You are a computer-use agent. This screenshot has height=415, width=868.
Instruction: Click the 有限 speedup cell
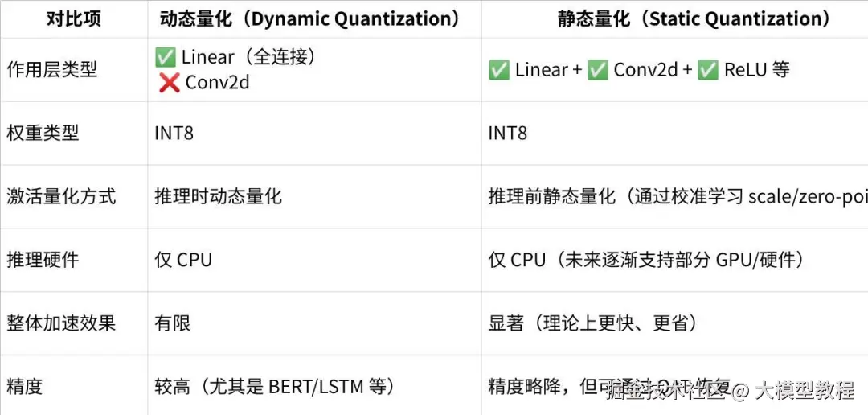172,323
